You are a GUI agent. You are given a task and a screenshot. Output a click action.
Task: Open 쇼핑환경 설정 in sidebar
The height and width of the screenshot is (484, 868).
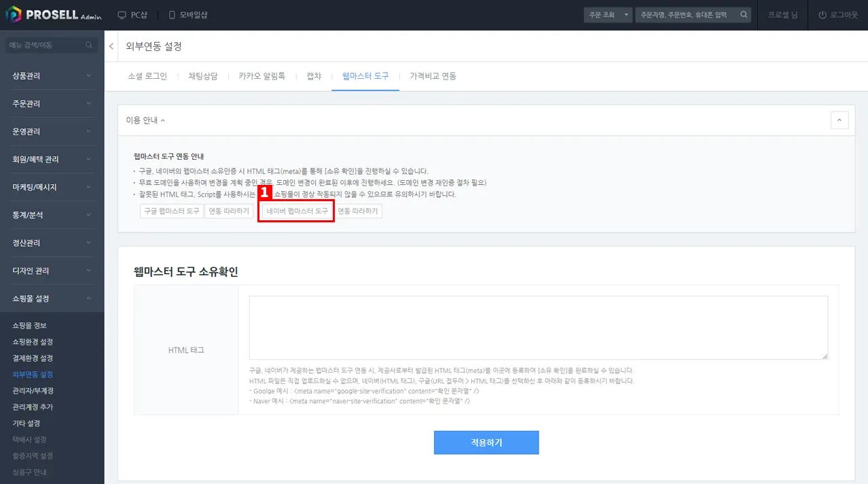[33, 342]
